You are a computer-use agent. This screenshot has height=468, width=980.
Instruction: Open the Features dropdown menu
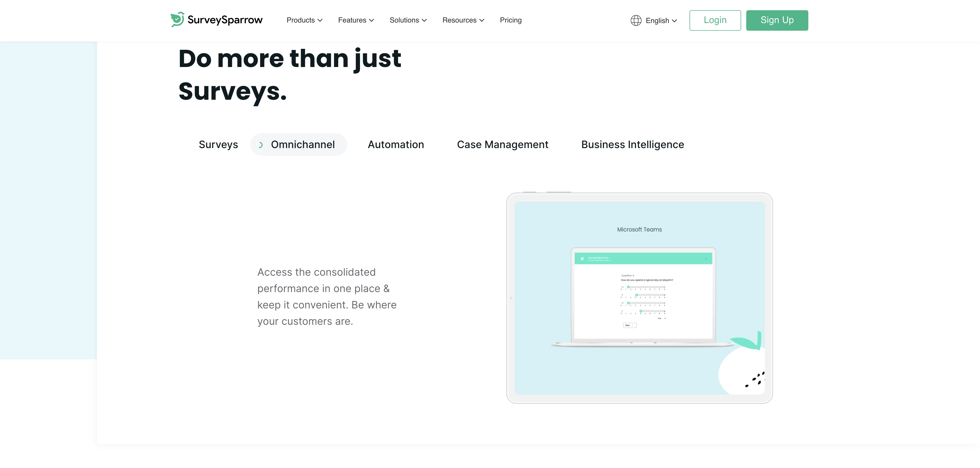point(356,20)
